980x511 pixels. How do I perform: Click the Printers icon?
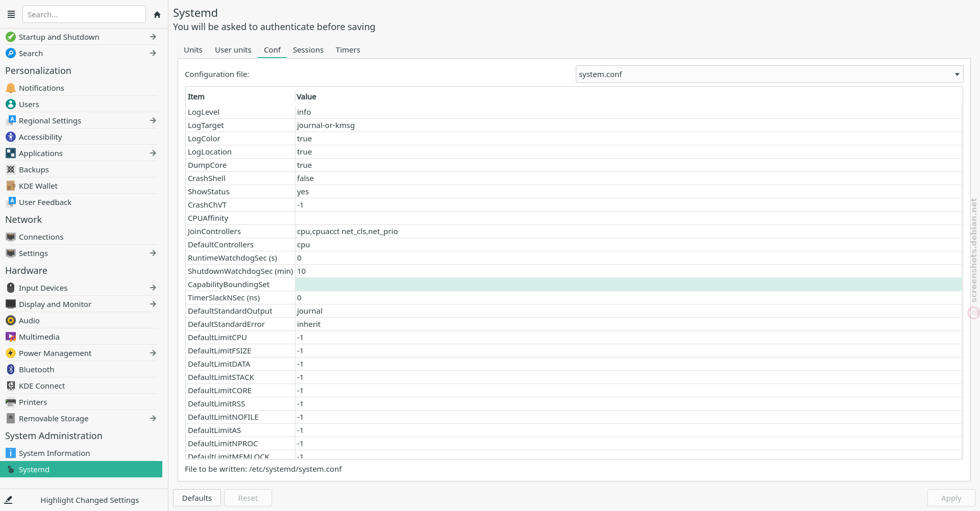(11, 402)
